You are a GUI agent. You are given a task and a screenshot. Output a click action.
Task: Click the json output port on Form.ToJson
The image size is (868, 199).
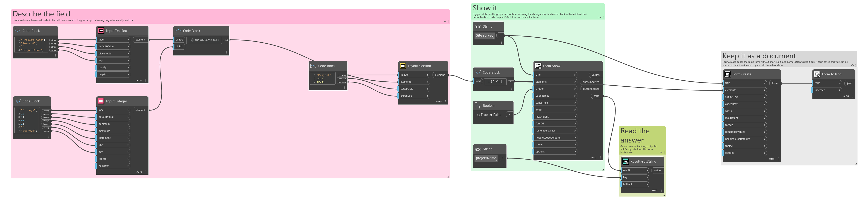[x=850, y=83]
